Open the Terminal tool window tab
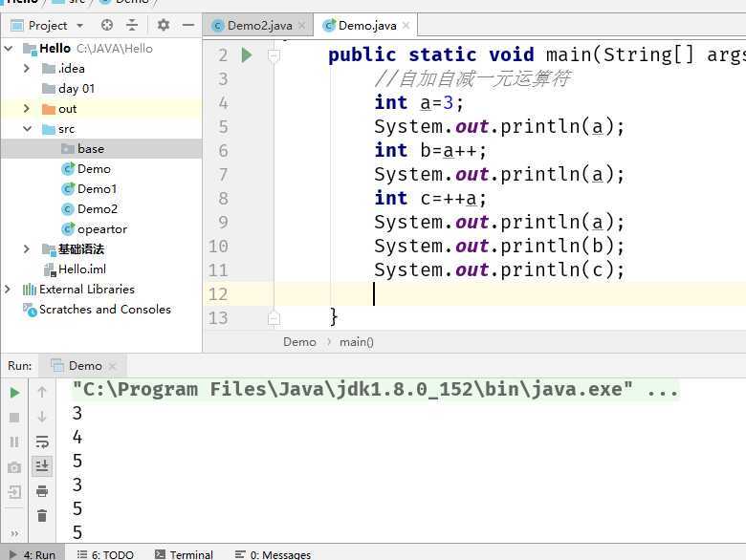 click(x=185, y=555)
